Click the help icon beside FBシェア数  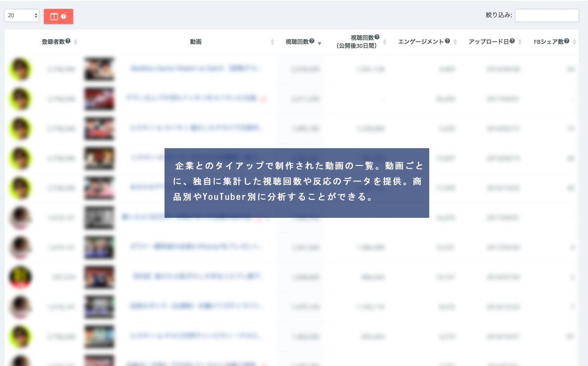pos(567,41)
